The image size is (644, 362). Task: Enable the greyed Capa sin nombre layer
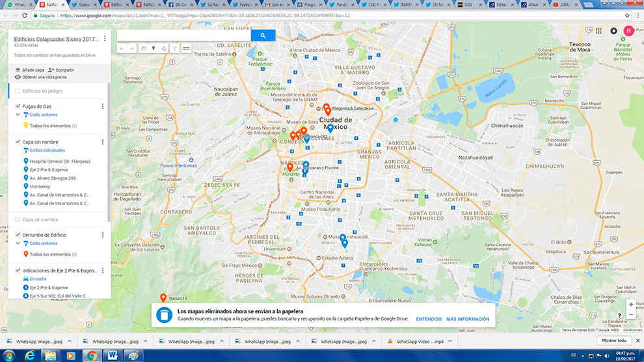18,219
